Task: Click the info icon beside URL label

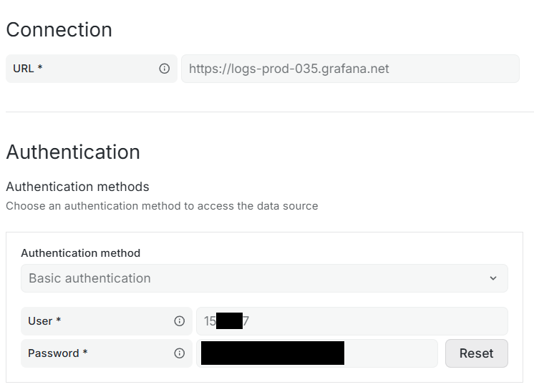Action: pos(164,69)
